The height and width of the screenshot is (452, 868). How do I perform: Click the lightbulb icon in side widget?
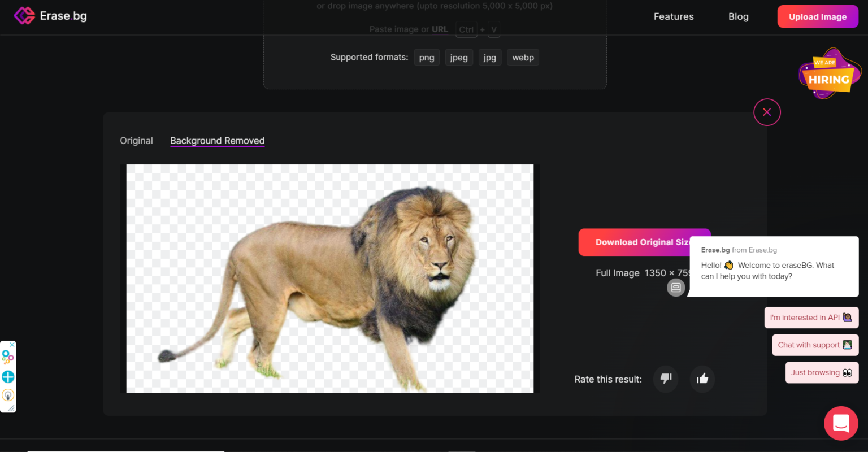point(8,395)
